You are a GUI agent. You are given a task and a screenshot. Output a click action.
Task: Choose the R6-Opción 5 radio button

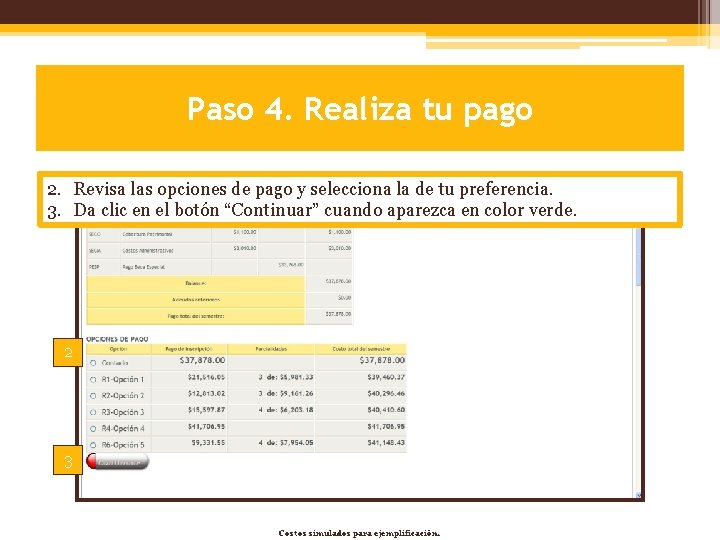[93, 445]
